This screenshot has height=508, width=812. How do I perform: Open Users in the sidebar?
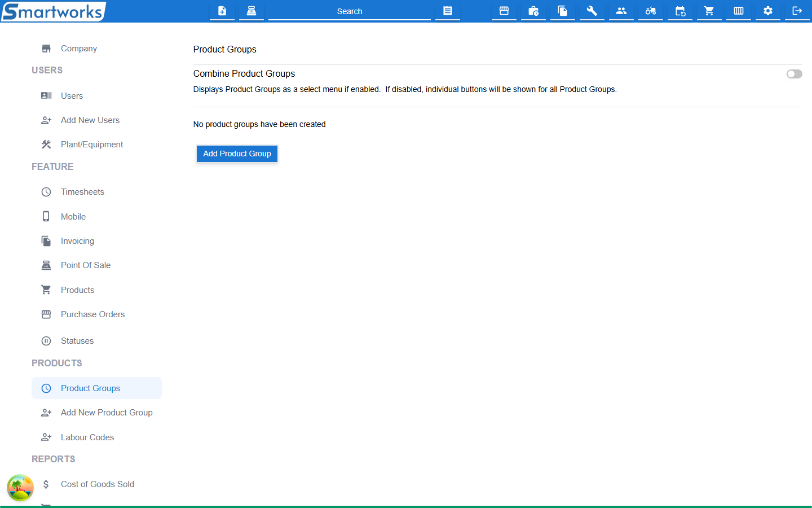(x=96, y=96)
